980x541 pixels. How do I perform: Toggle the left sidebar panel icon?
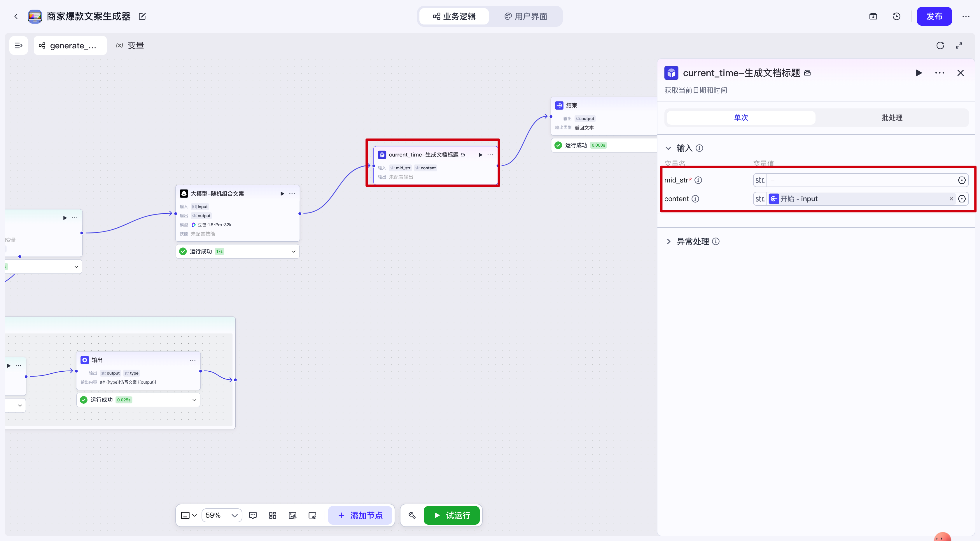coord(18,46)
